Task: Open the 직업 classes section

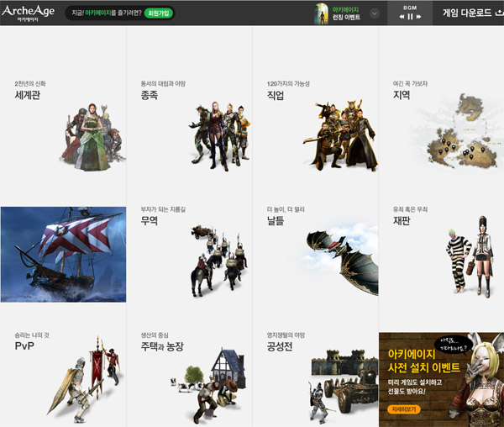Action: tap(276, 95)
